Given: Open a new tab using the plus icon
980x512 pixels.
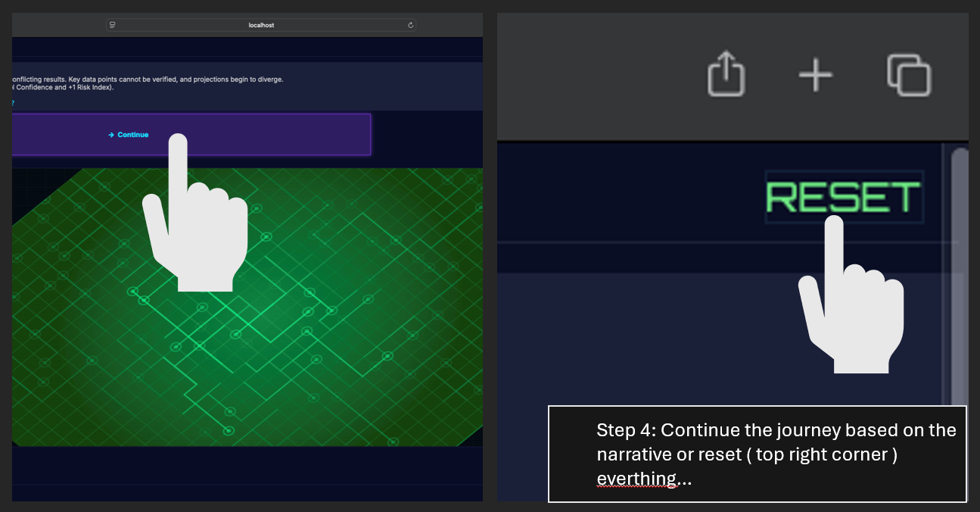Looking at the screenshot, I should pyautogui.click(x=815, y=75).
